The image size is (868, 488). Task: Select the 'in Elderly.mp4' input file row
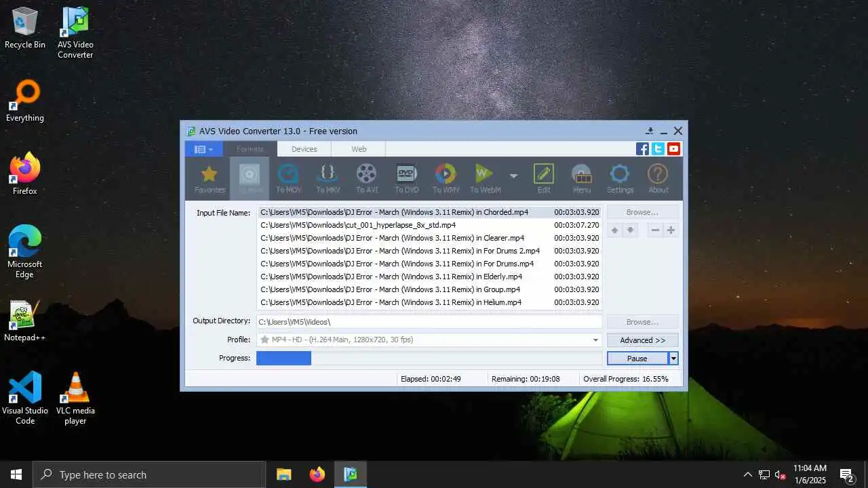(x=429, y=277)
